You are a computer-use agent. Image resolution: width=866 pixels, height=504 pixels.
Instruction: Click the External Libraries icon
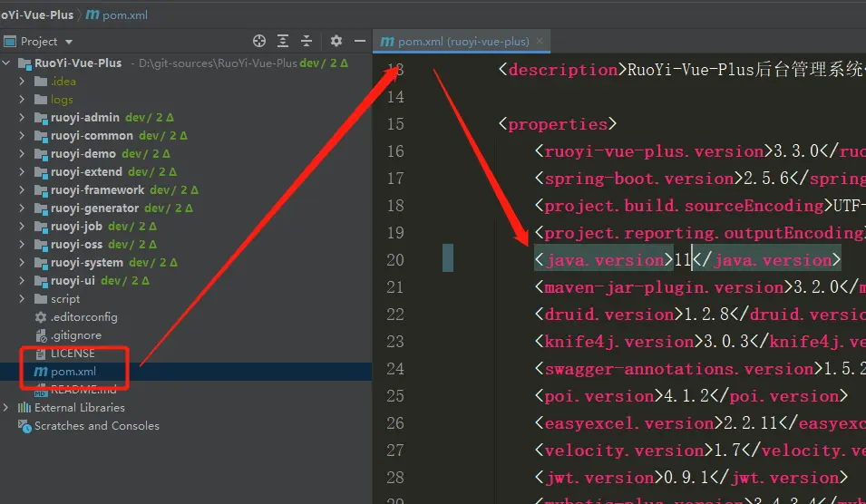(x=24, y=407)
